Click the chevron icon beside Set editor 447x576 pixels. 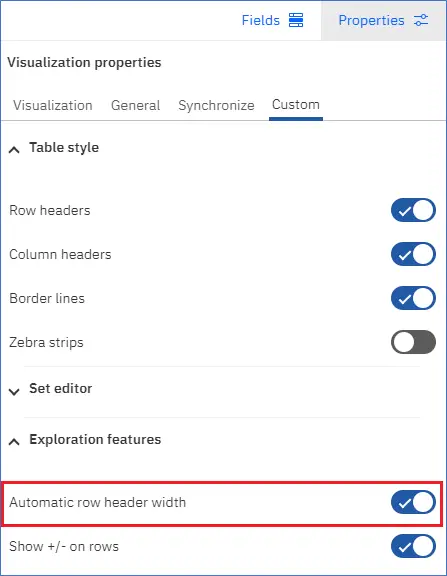[x=14, y=392]
